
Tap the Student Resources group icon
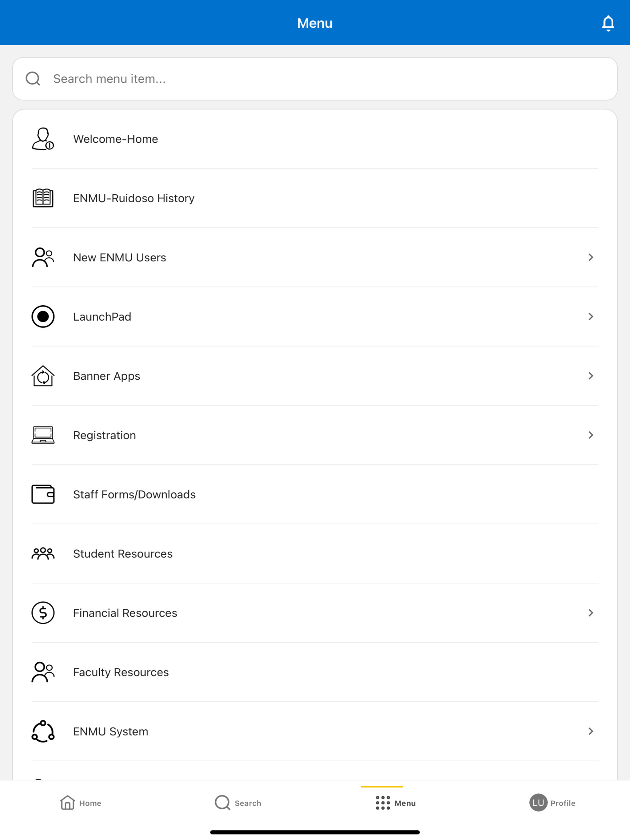coord(43,553)
